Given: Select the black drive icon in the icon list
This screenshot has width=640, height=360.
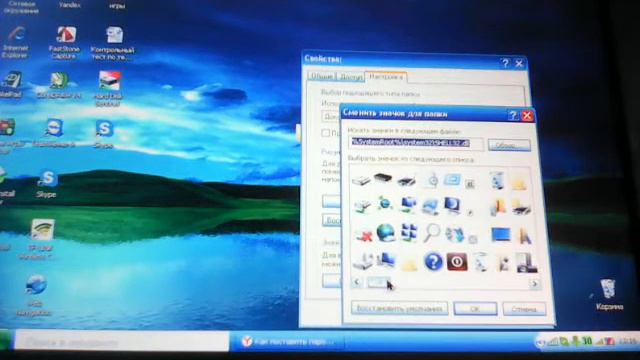Looking at the screenshot, I should [382, 178].
